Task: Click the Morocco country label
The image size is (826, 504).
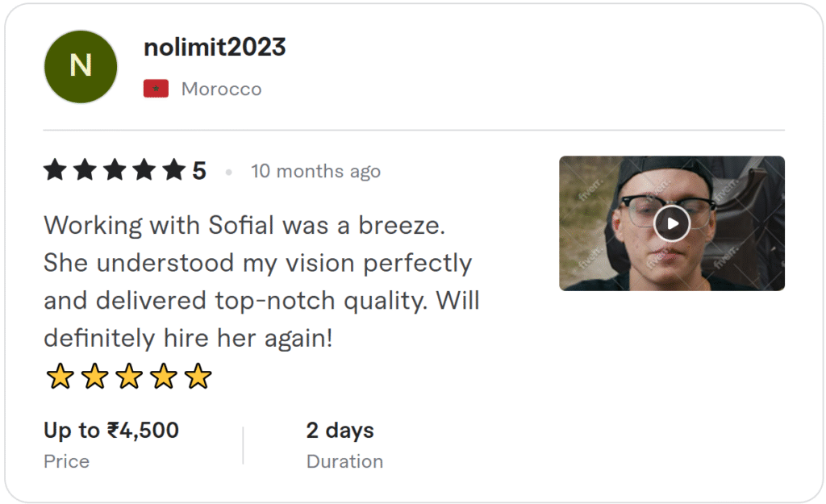Action: (x=221, y=89)
